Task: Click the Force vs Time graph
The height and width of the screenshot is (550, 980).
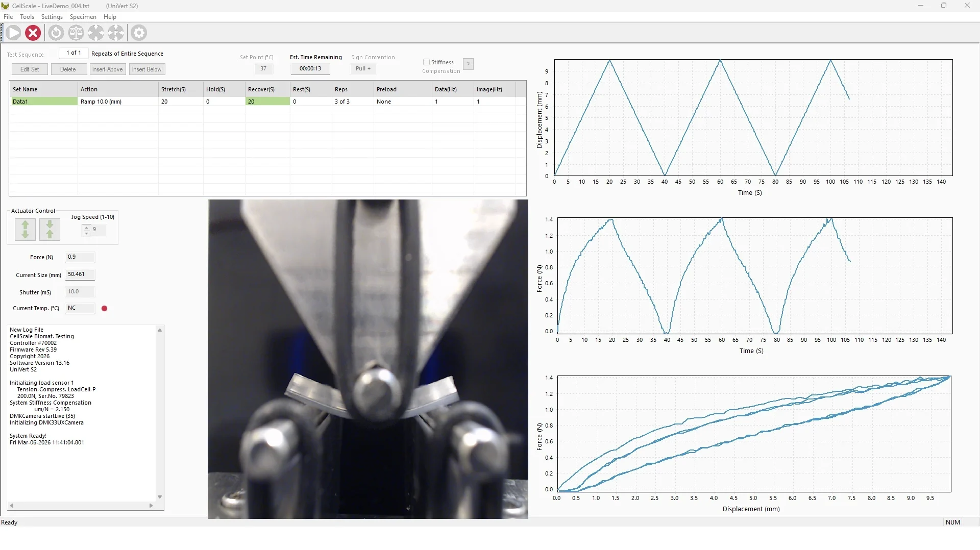Action: [x=755, y=276]
